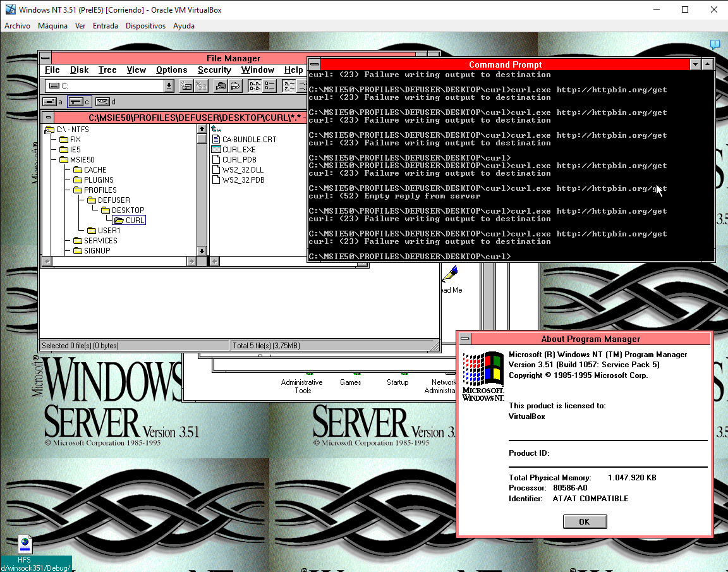Toggle the name-only file listing view
The width and height of the screenshot is (728, 572).
click(255, 86)
